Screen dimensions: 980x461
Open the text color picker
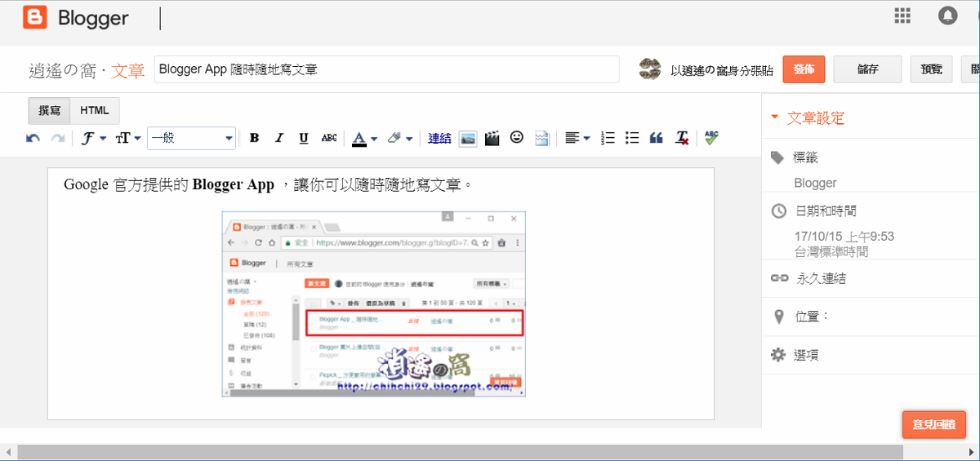(x=364, y=139)
